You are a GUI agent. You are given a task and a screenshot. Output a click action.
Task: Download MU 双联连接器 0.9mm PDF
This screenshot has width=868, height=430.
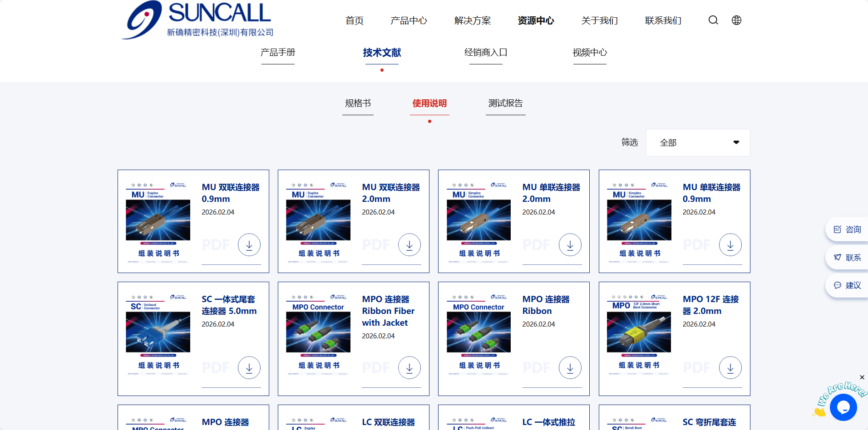[249, 245]
